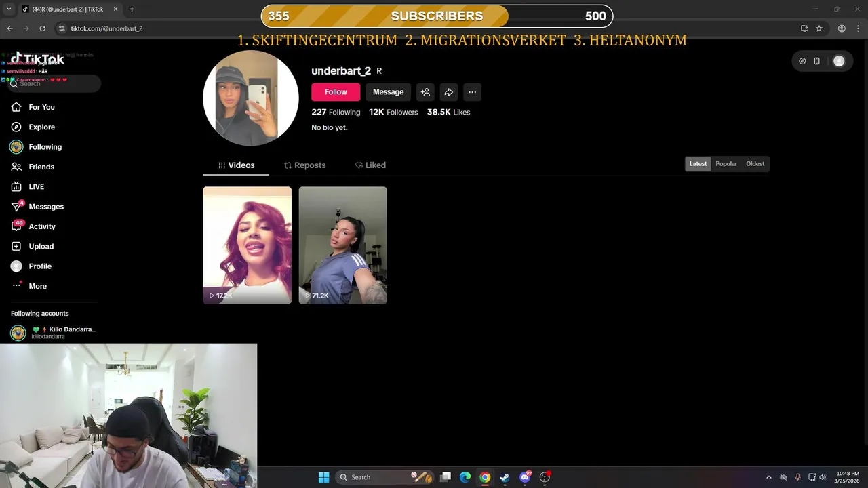Click the TikTok logo
The width and height of the screenshot is (868, 488).
pos(38,59)
